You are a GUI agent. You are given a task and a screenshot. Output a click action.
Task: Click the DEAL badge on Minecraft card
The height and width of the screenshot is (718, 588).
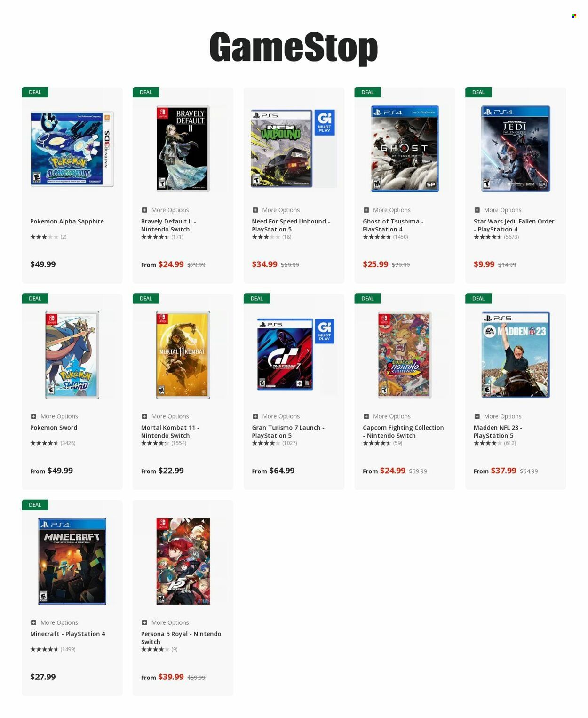35,505
